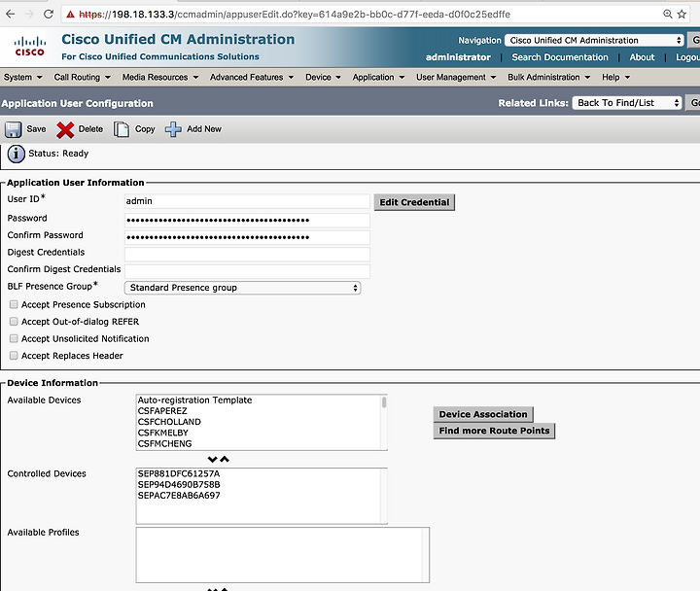
Task: Select CSFAPEREZ in Available Devices
Action: coord(162,410)
